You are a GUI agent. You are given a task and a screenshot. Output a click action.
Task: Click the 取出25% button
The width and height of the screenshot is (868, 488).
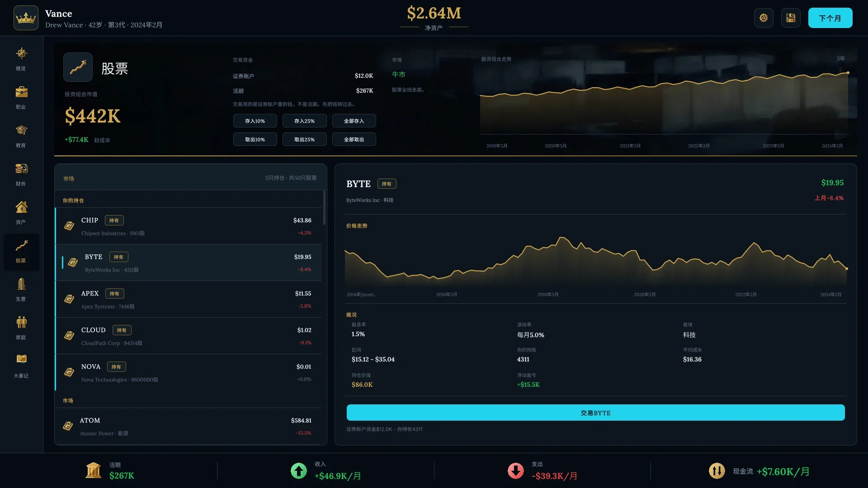[x=304, y=140]
